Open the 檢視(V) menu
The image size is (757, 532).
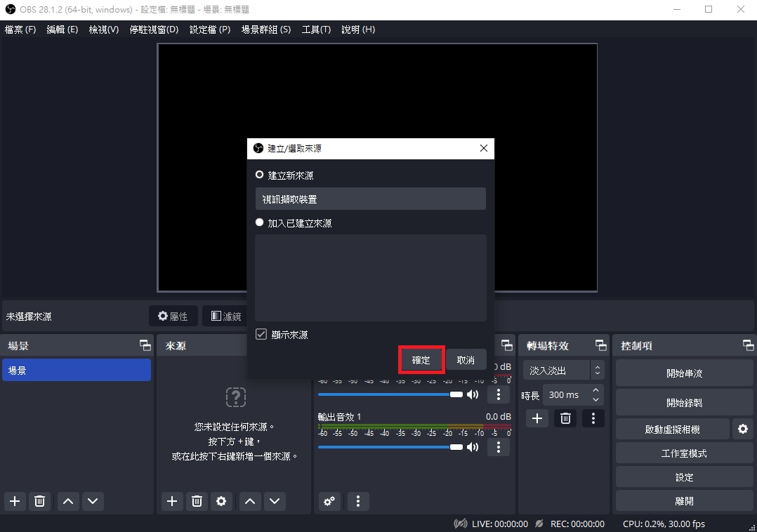tap(104, 29)
